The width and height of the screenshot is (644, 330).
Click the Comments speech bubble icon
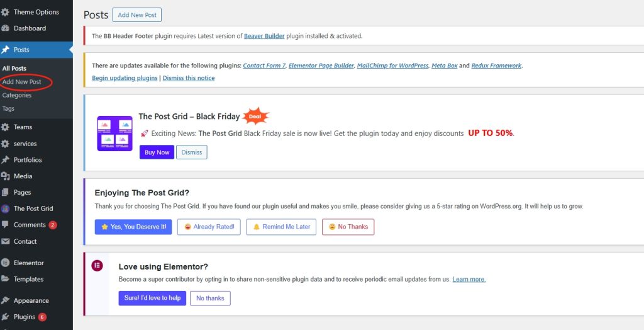click(6, 225)
